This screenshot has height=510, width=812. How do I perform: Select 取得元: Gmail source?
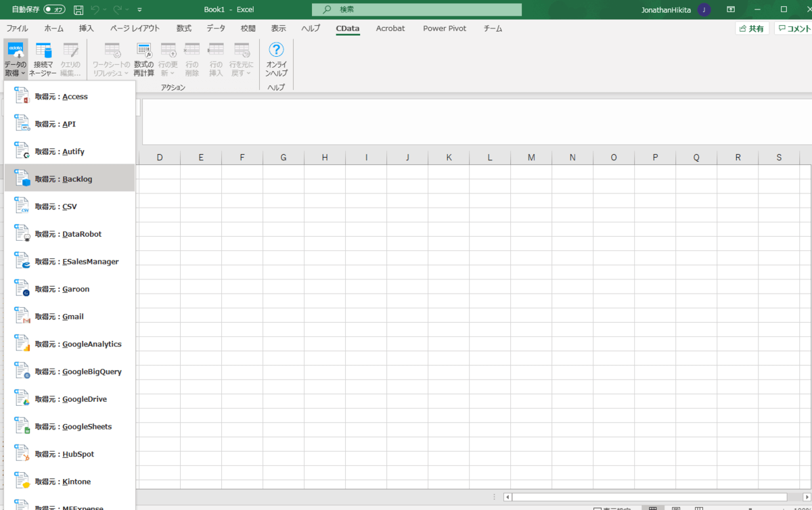tap(70, 317)
